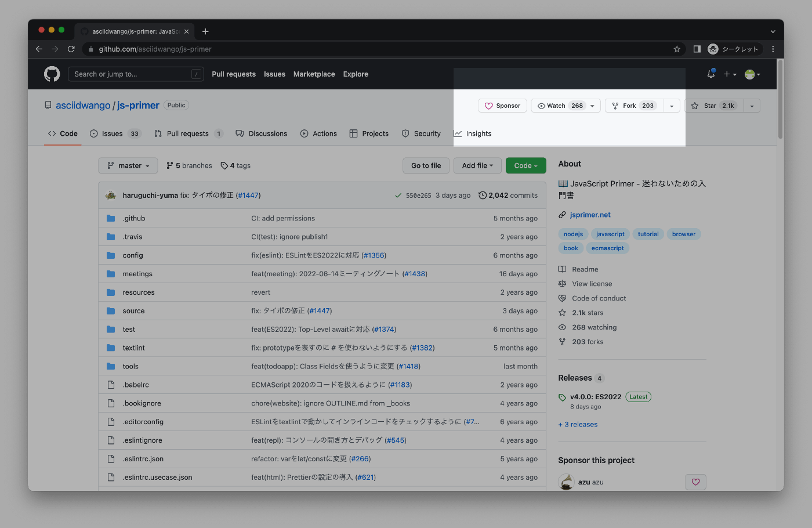
Task: Open a new browser tab with plus
Action: [x=205, y=31]
